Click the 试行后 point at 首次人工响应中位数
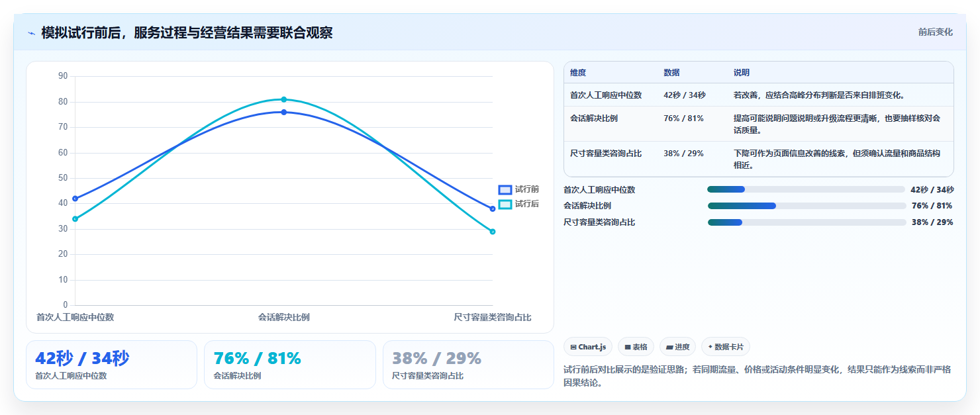The height and width of the screenshot is (415, 980). click(75, 219)
